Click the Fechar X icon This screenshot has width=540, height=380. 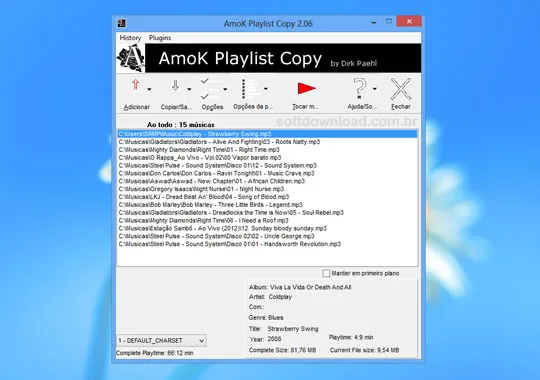(401, 89)
